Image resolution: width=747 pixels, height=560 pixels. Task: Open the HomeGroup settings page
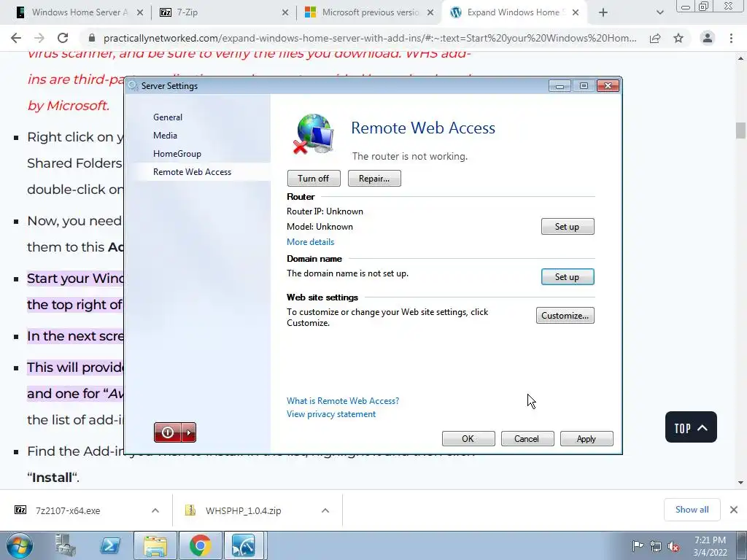(x=177, y=154)
